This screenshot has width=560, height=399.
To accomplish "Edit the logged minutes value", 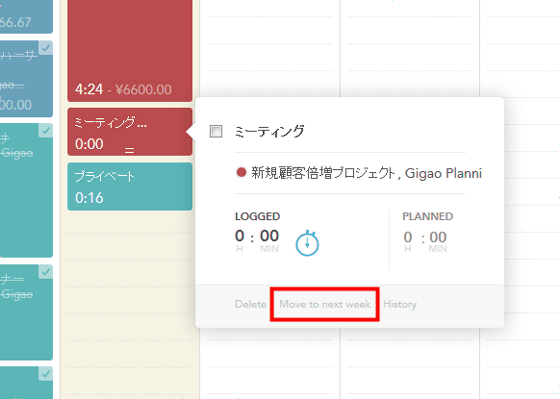I will (x=269, y=236).
